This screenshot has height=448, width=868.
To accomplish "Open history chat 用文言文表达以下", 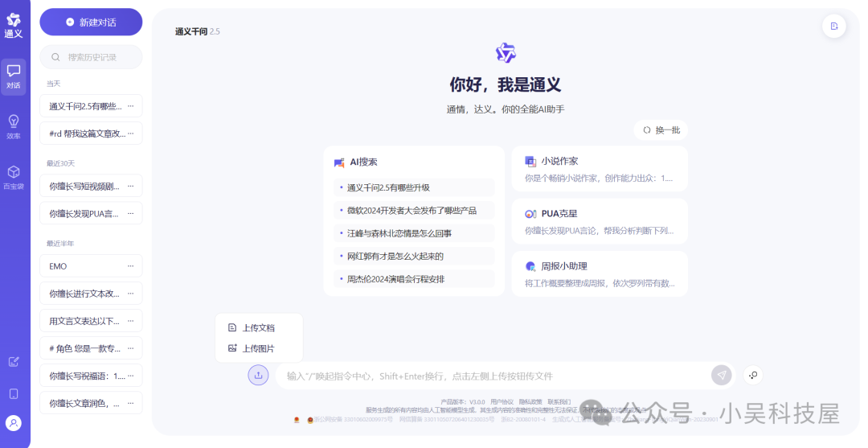I will (x=91, y=321).
